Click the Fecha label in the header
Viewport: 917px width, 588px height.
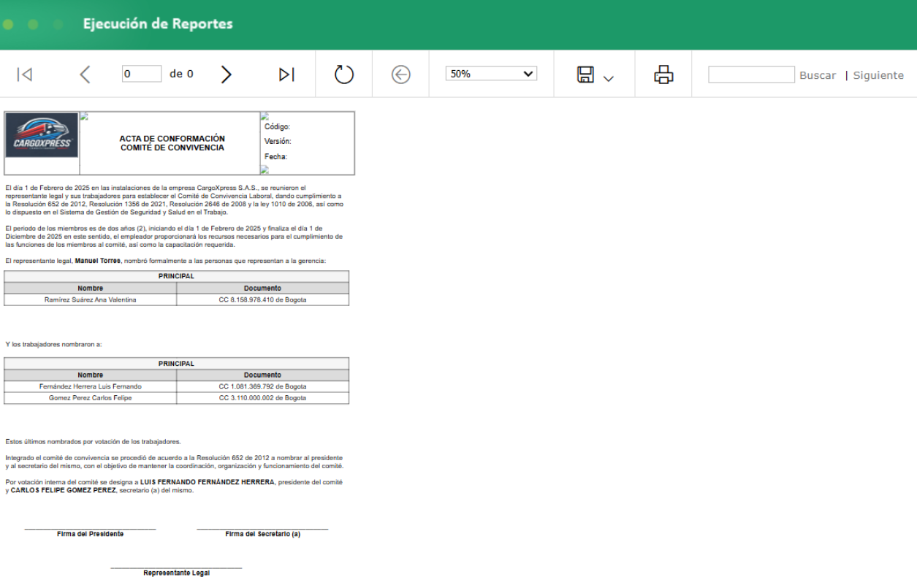coord(275,157)
